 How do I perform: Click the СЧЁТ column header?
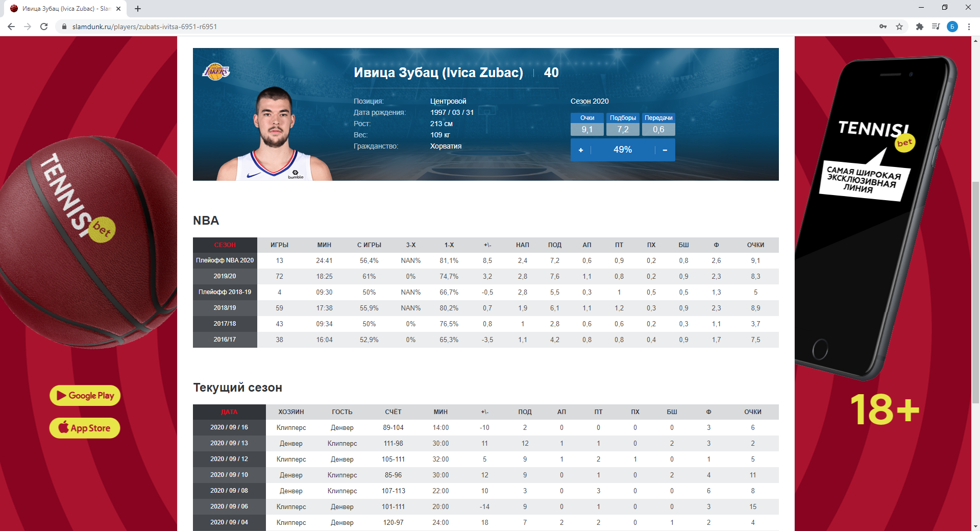point(393,412)
